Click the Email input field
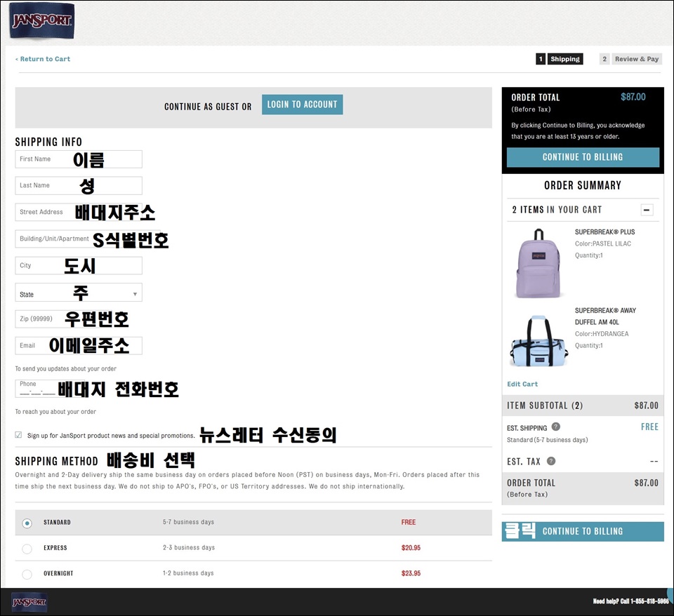 pyautogui.click(x=79, y=345)
